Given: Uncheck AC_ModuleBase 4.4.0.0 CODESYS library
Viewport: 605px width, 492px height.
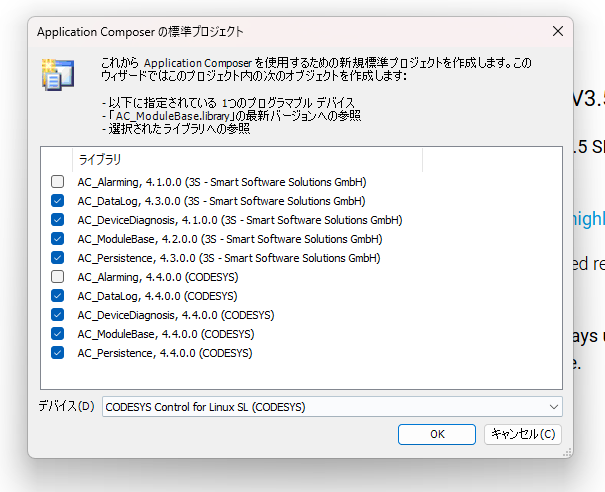Looking at the screenshot, I should (x=57, y=333).
